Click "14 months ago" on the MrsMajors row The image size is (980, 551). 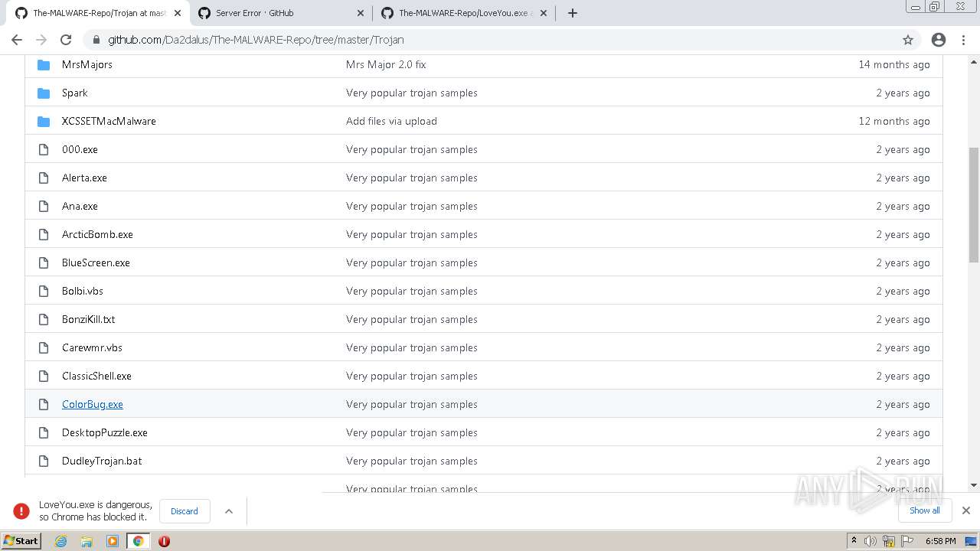(x=894, y=64)
